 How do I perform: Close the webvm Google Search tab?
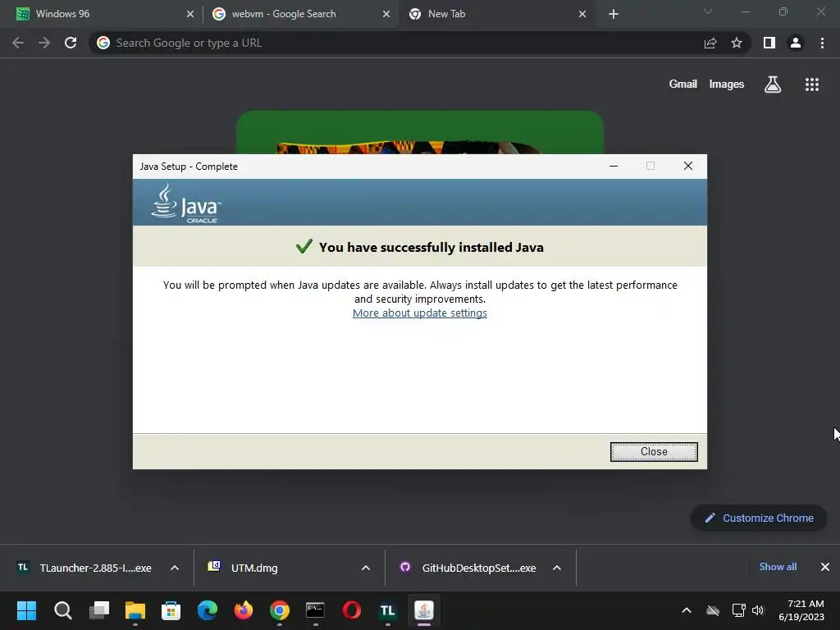click(386, 14)
